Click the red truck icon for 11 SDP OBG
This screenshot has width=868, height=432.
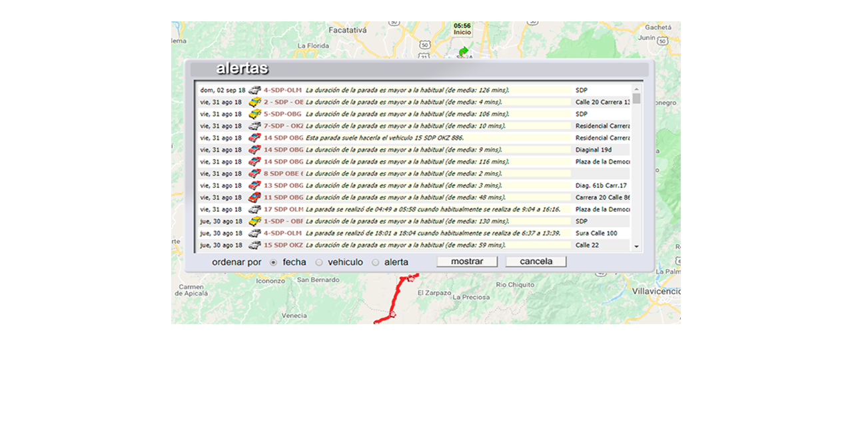pyautogui.click(x=254, y=198)
